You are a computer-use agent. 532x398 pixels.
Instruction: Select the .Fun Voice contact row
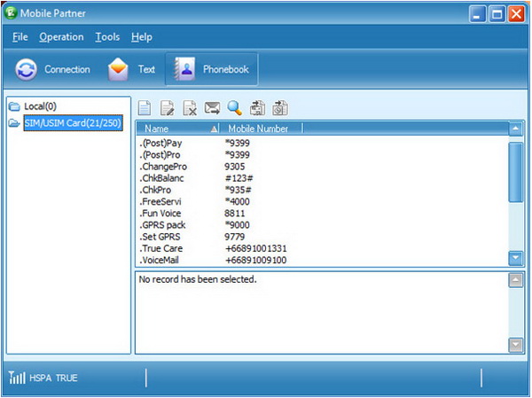tap(323, 214)
